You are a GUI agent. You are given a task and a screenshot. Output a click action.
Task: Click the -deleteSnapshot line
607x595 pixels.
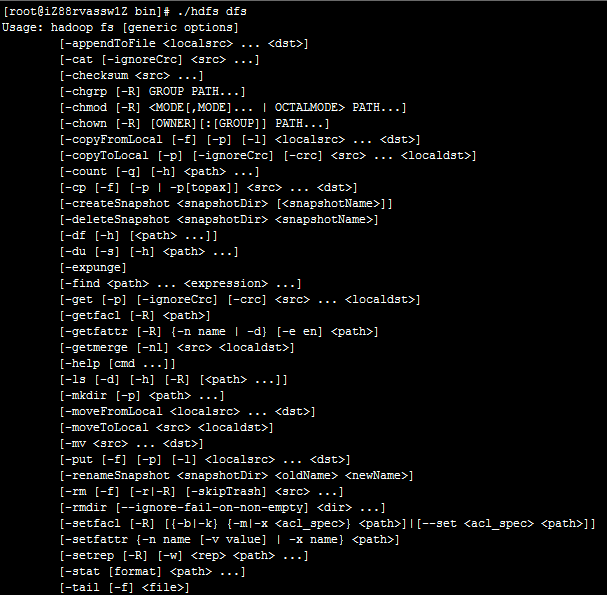point(219,219)
